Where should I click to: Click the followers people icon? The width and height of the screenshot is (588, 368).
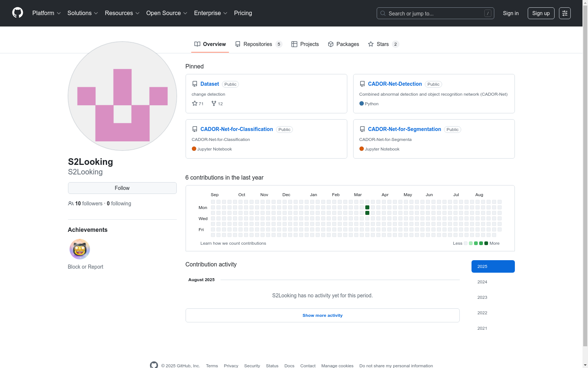71,204
